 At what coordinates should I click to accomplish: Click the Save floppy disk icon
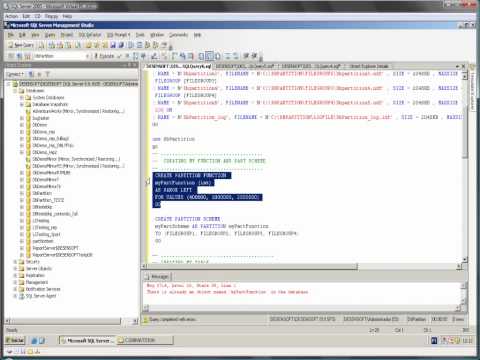[113, 45]
